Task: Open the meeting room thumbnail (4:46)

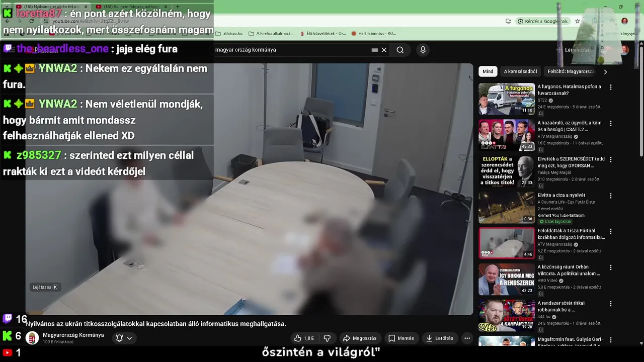Action: pyautogui.click(x=507, y=243)
